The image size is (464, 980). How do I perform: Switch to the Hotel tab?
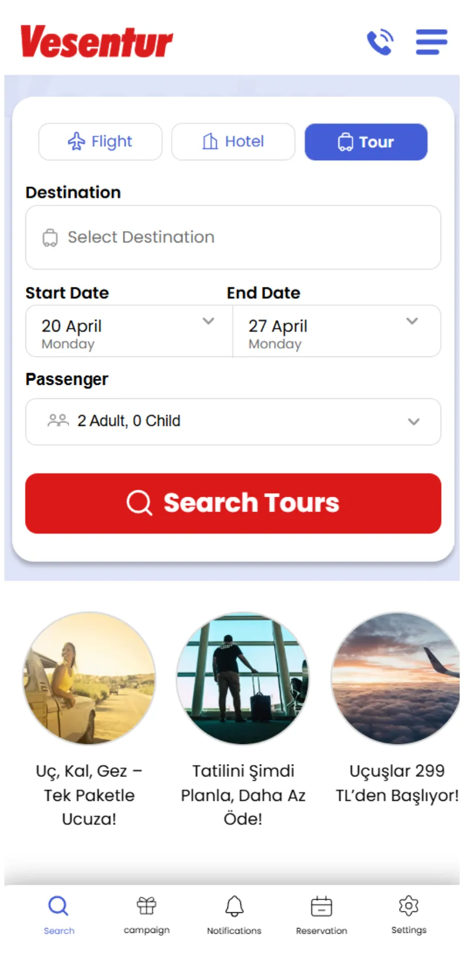233,142
